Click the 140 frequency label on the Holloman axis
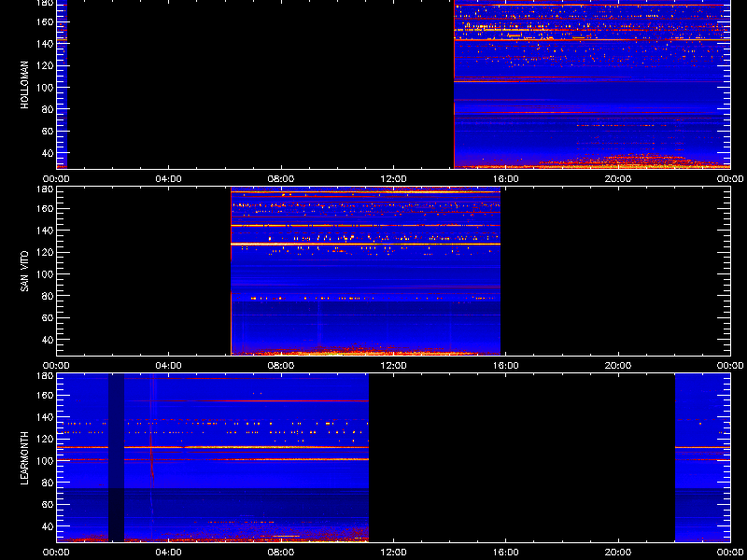This screenshot has width=747, height=560. (x=46, y=43)
